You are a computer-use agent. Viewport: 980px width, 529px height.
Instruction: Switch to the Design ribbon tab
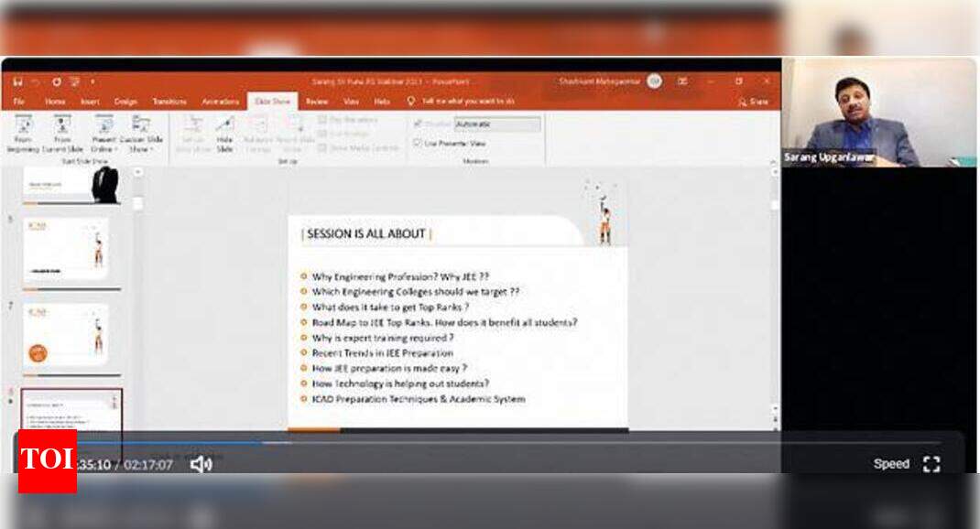click(125, 102)
